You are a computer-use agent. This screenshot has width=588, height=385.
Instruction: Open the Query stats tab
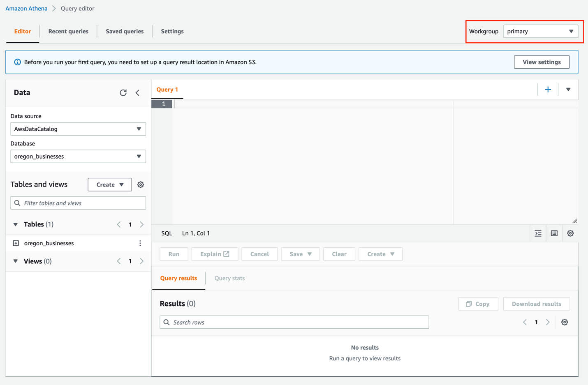tap(229, 278)
